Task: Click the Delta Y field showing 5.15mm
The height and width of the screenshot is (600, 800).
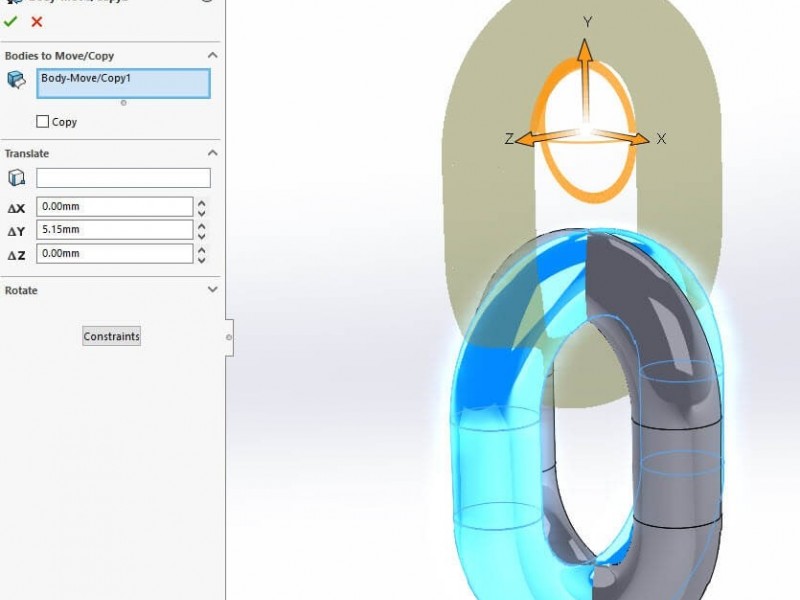Action: click(115, 230)
